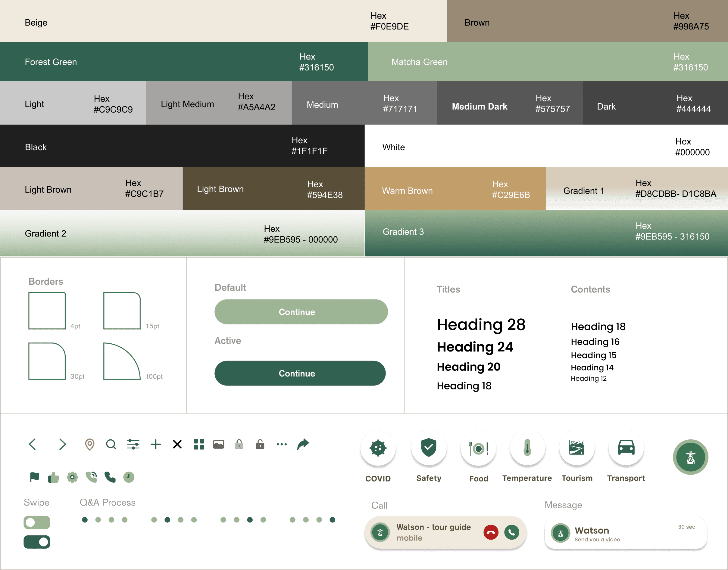Viewport: 728px width, 570px height.
Task: Open the COVID category icon
Action: click(x=378, y=448)
